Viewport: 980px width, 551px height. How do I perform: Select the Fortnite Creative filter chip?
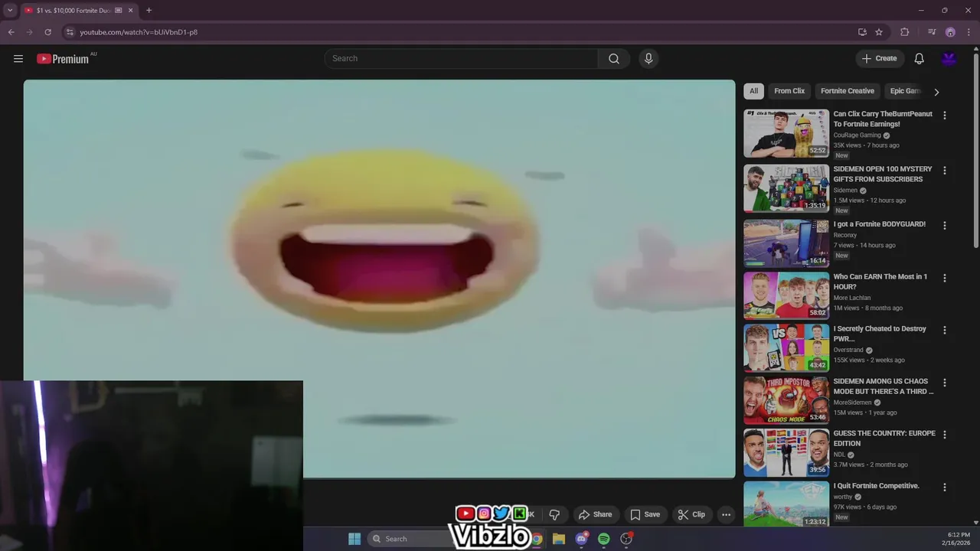pos(848,91)
